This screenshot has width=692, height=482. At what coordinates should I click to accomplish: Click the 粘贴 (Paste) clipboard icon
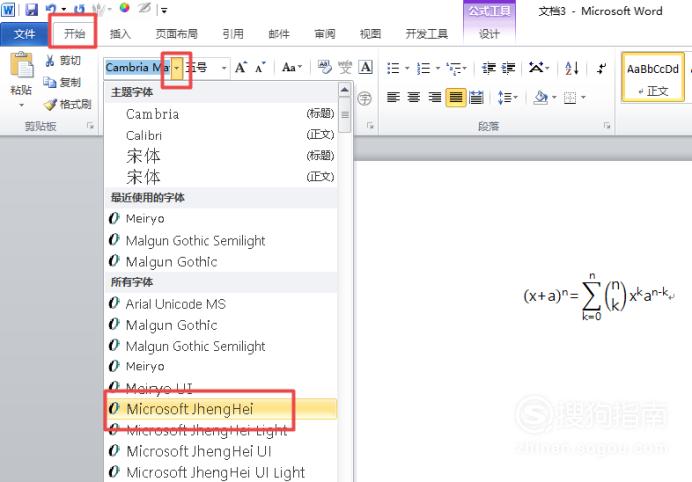tap(21, 65)
